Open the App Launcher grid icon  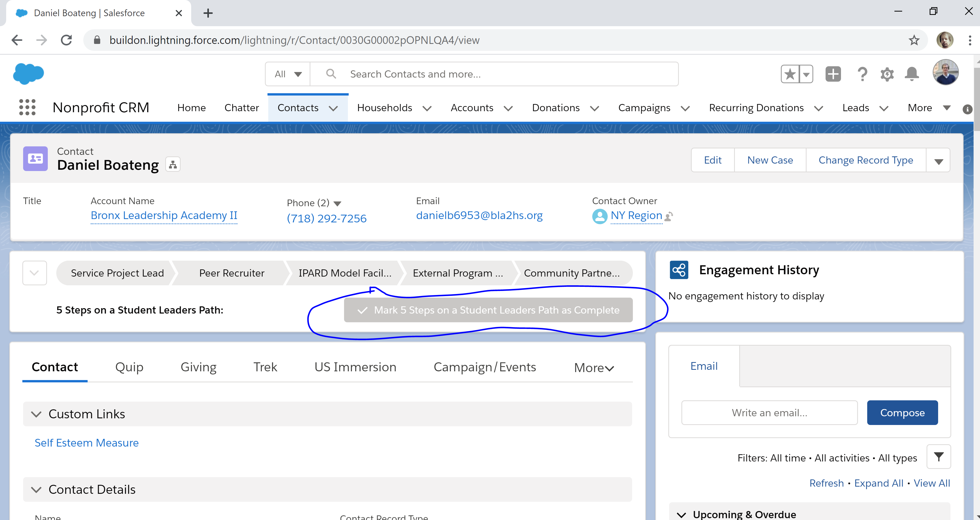click(x=27, y=108)
